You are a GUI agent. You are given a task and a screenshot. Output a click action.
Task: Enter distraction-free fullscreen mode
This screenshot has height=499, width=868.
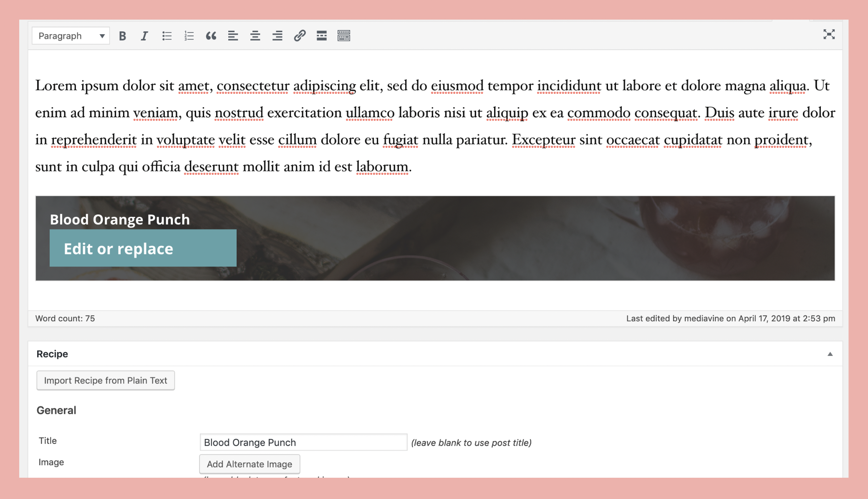point(829,34)
